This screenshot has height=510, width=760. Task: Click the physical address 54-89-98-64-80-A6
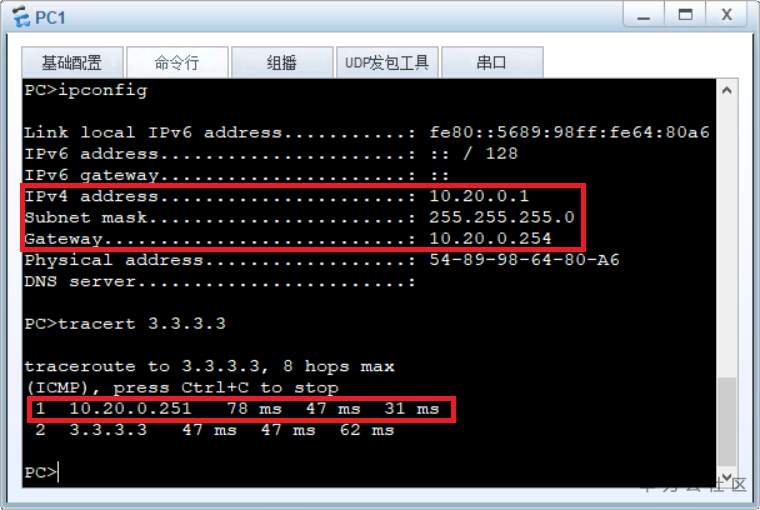[x=524, y=259]
